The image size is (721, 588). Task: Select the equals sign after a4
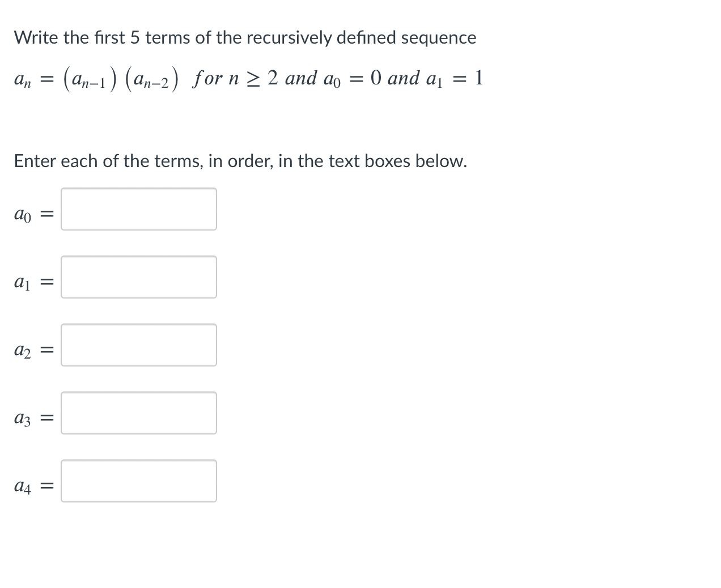coord(47,485)
